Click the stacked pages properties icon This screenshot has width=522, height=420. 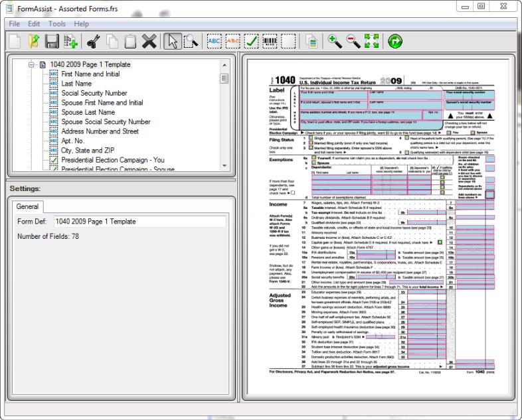[x=311, y=41]
